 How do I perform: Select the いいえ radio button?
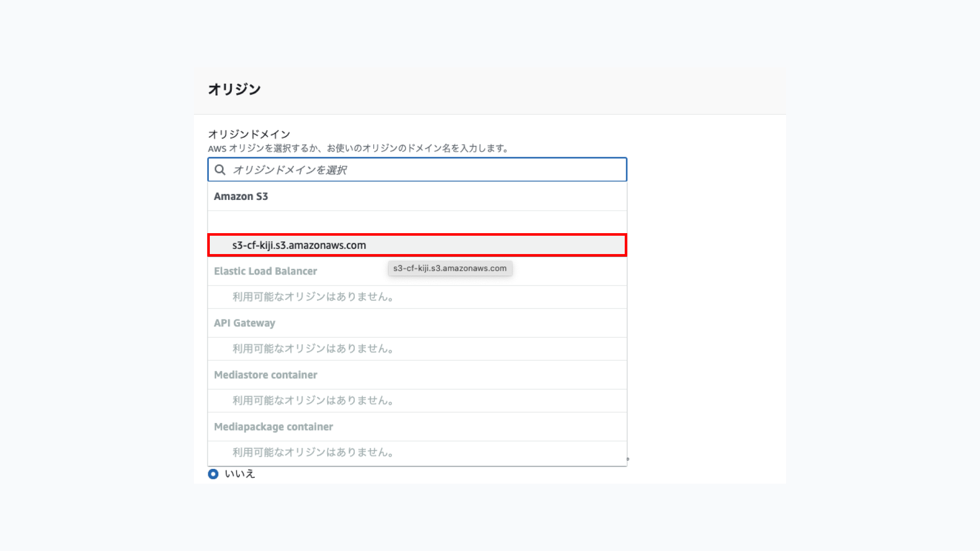213,474
